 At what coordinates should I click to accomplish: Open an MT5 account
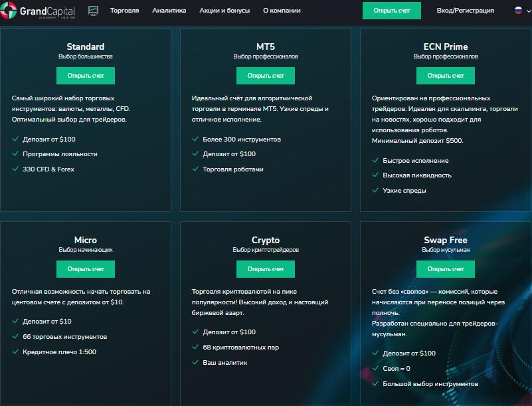coord(266,76)
